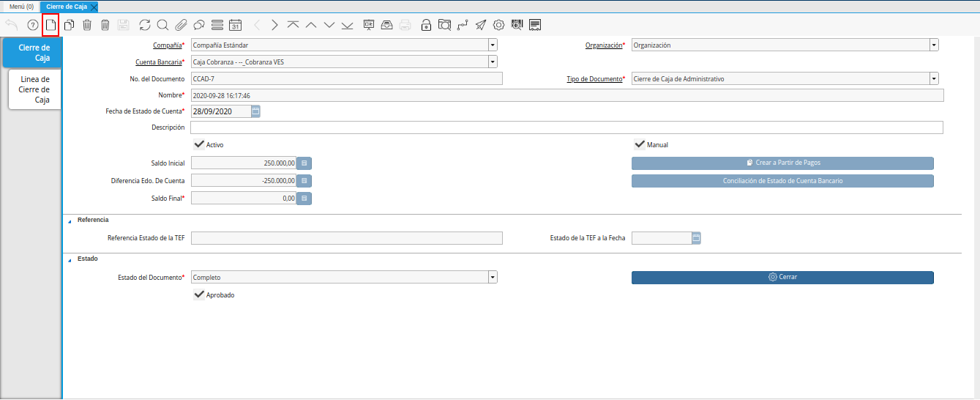The height and width of the screenshot is (400, 980).
Task: Click the New Record toolbar icon
Action: pos(51,25)
